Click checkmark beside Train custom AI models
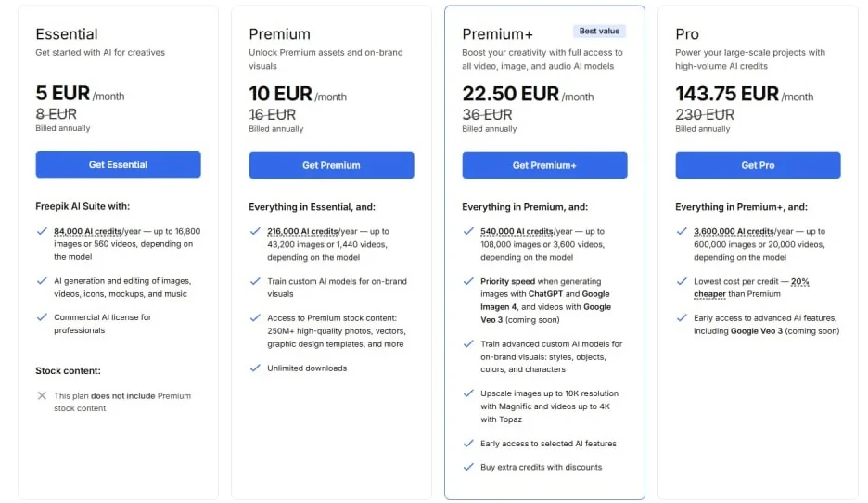Screen dimensions: 868x503 pyautogui.click(x=255, y=281)
